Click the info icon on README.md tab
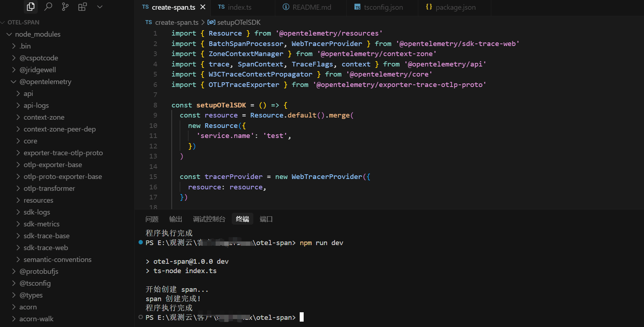The image size is (644, 327). [x=286, y=7]
